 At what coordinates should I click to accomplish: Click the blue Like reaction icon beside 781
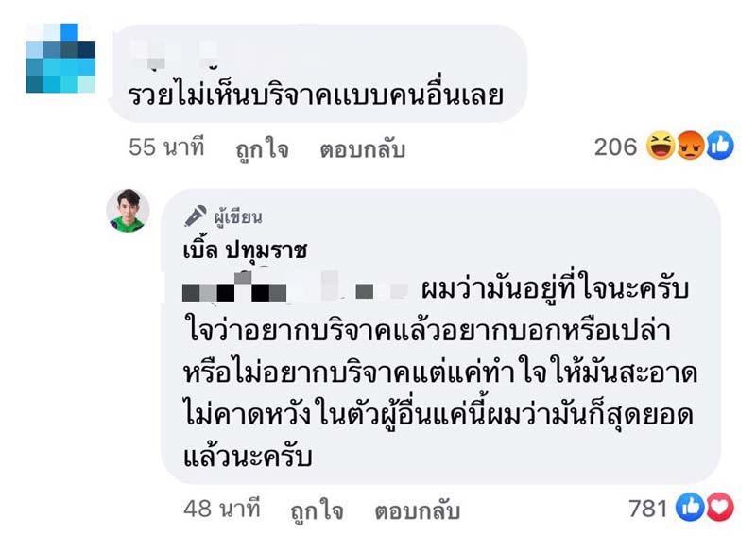point(692,508)
